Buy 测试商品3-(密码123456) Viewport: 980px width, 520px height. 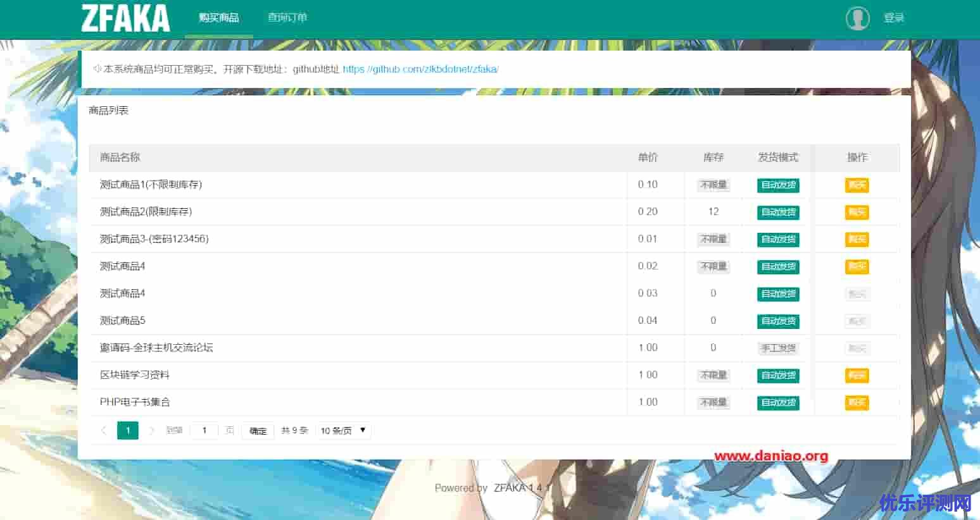click(x=857, y=239)
